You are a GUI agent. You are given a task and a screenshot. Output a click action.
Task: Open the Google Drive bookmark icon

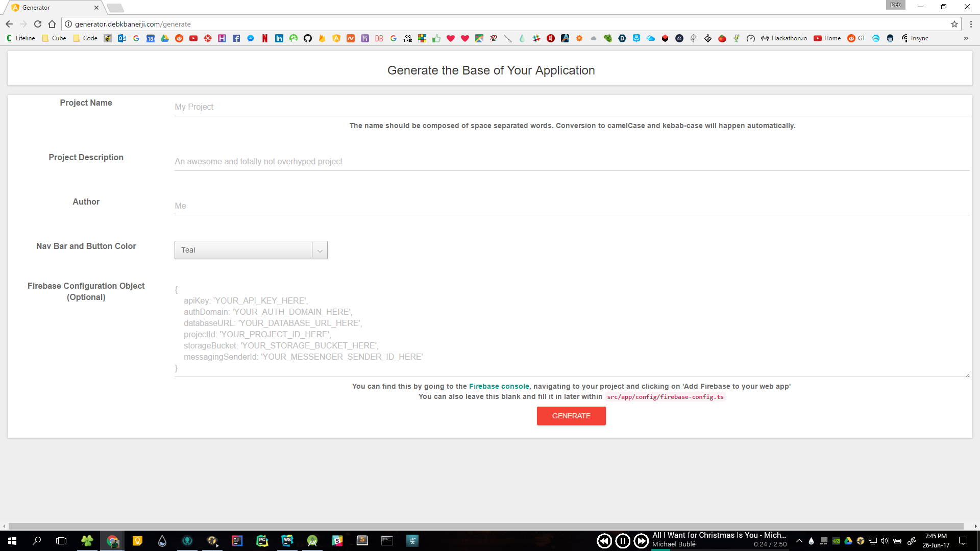(x=165, y=38)
